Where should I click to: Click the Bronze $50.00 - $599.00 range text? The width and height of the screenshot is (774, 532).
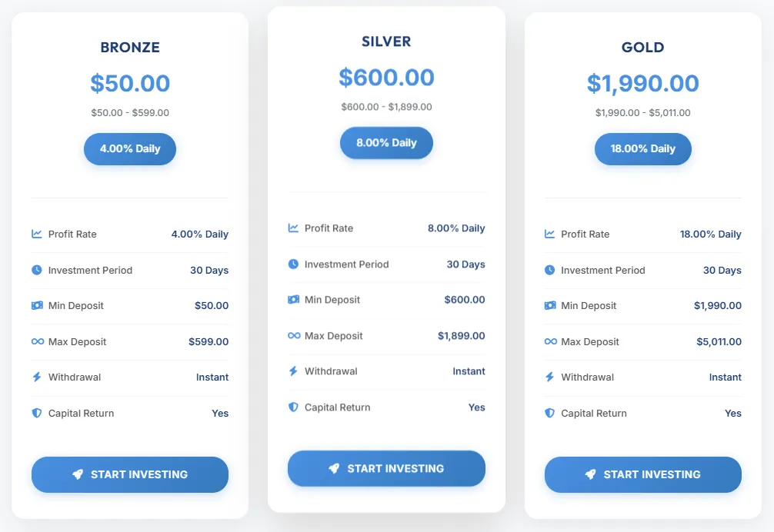130,113
